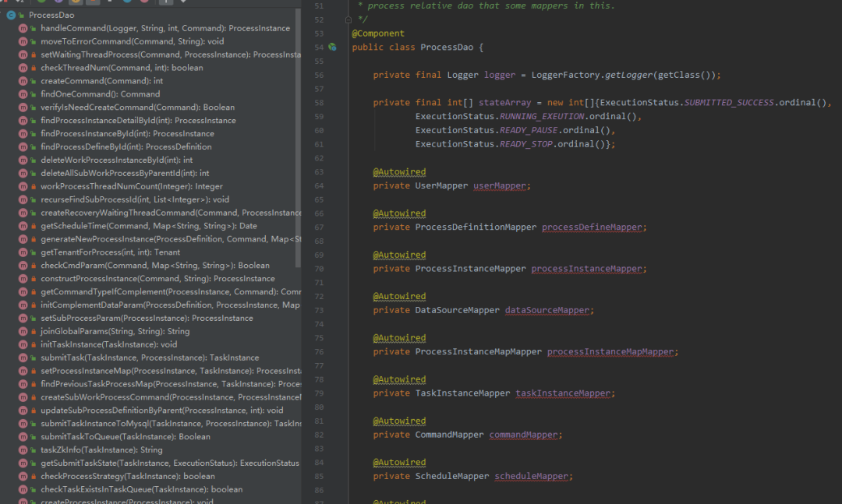Click the method icon of createCommand
842x504 pixels.
click(23, 81)
